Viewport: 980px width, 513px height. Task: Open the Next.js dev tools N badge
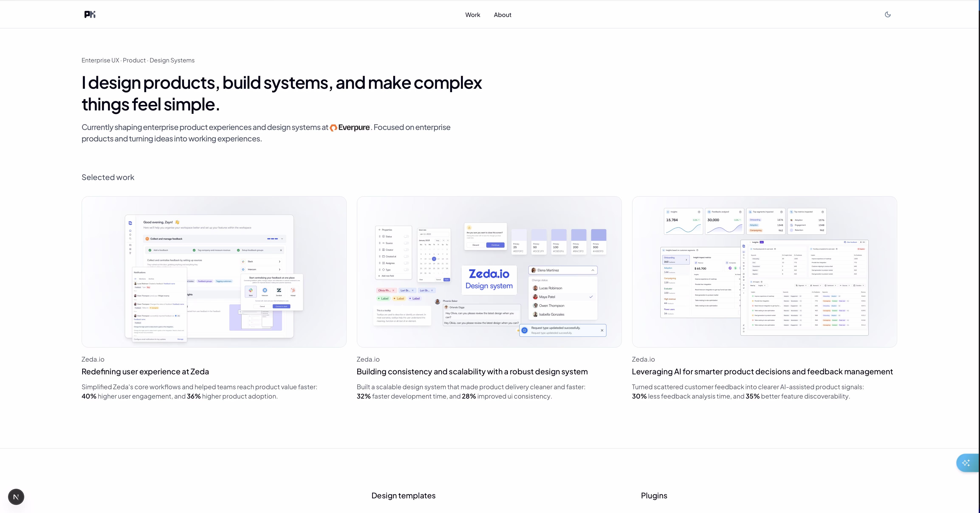(x=16, y=497)
